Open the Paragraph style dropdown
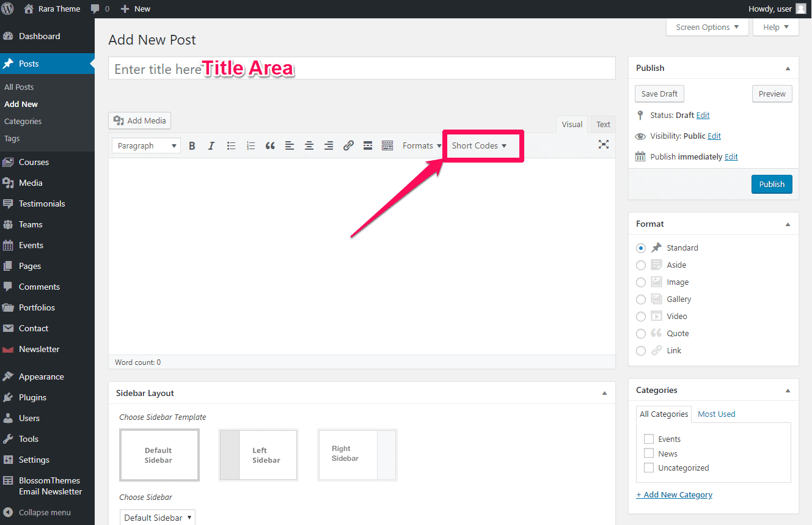This screenshot has height=525, width=812. tap(147, 146)
